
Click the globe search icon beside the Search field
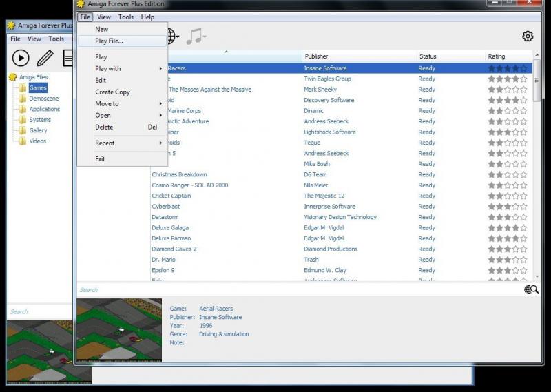(x=531, y=289)
